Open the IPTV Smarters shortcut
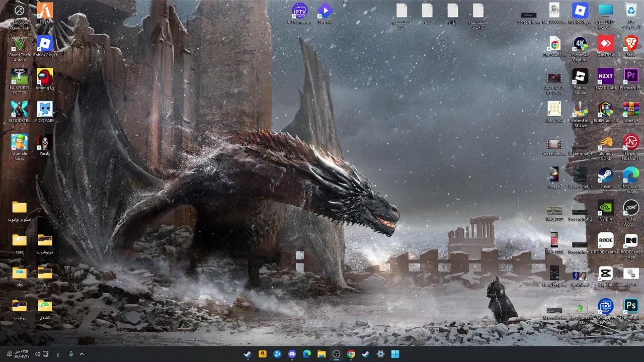 click(299, 14)
